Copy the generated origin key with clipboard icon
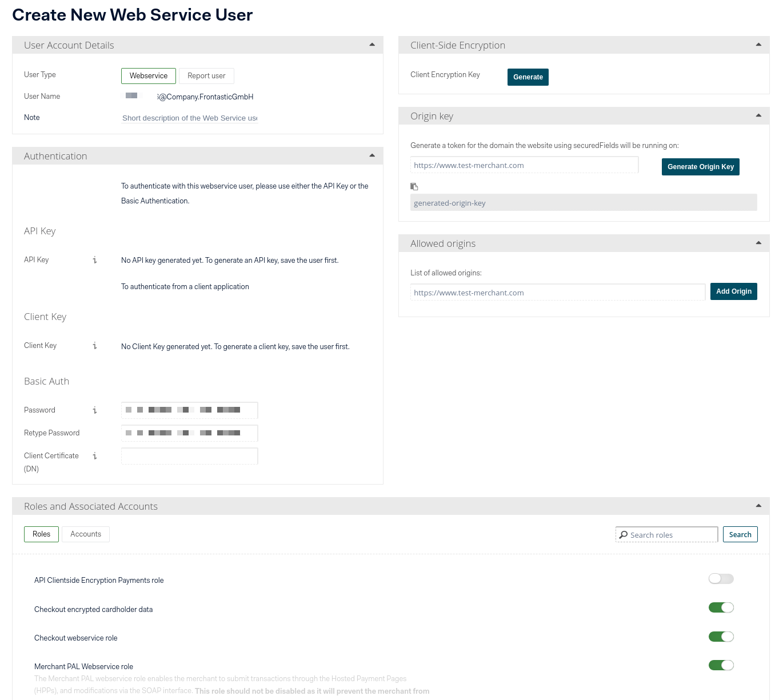 (414, 186)
